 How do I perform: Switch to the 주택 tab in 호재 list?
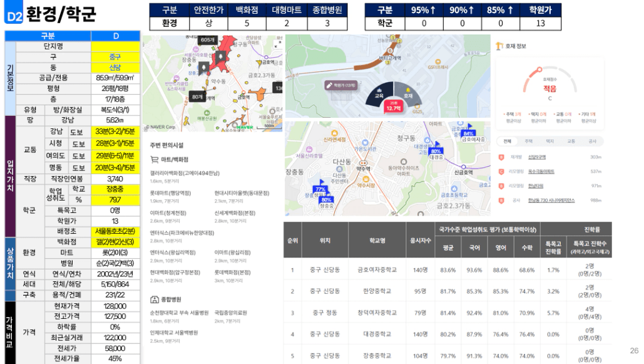(529, 141)
